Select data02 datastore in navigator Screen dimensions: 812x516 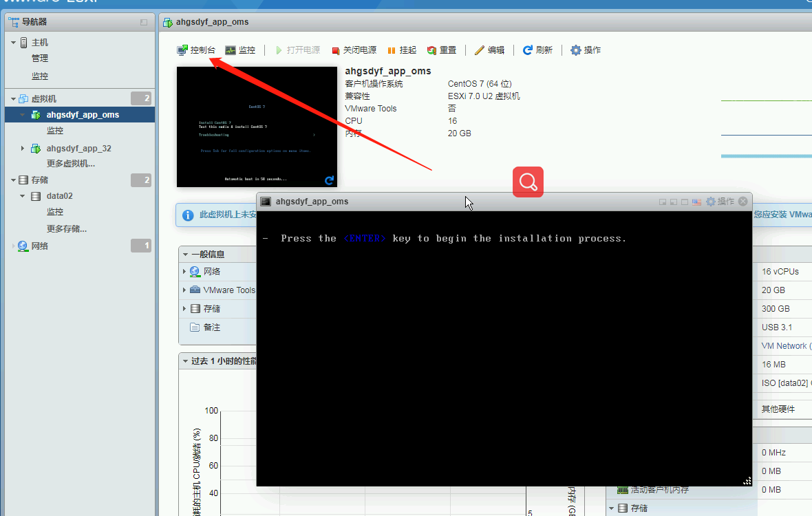pos(60,196)
